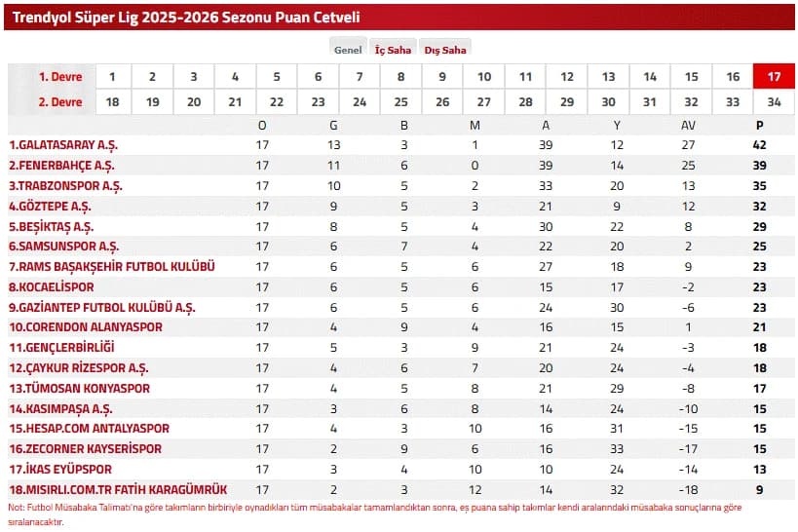Click Mısırlı.com.tr Fatih Karagümrük team name

coord(118,489)
